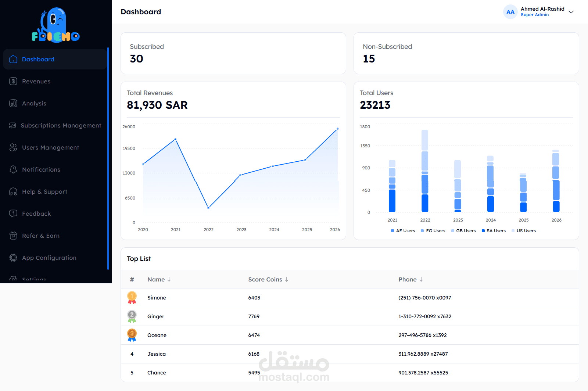Click phone number 311.962.8889 x27487
This screenshot has width=588, height=391.
click(x=423, y=354)
